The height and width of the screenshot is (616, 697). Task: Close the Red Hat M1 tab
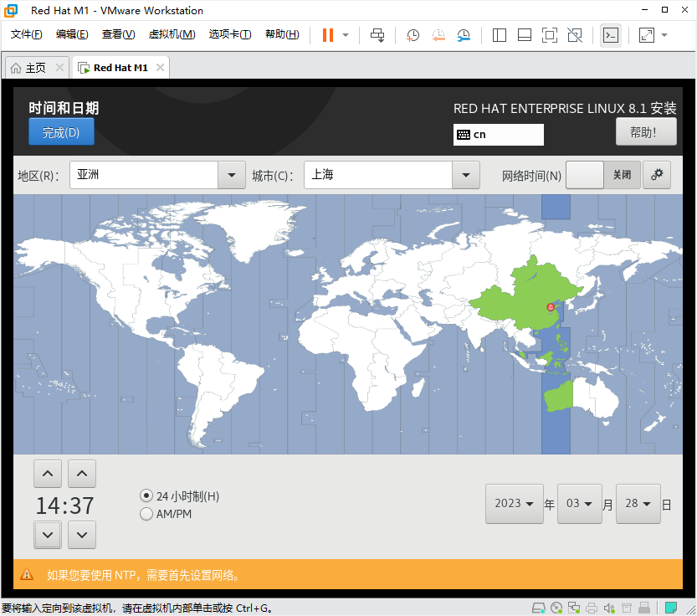[160, 68]
